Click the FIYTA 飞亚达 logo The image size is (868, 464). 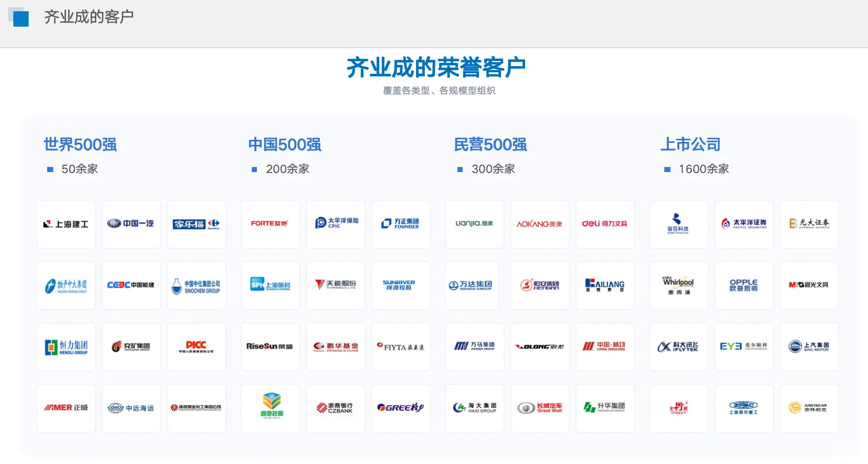(401, 347)
